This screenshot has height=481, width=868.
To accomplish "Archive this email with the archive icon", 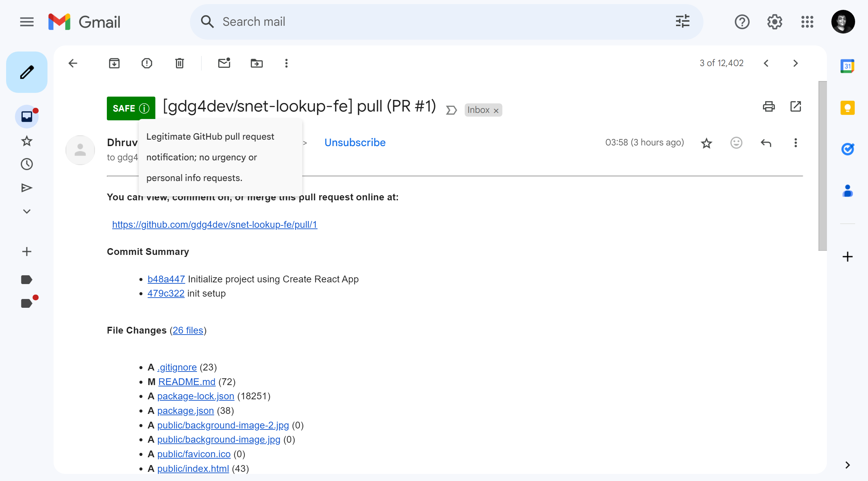I will (x=114, y=63).
